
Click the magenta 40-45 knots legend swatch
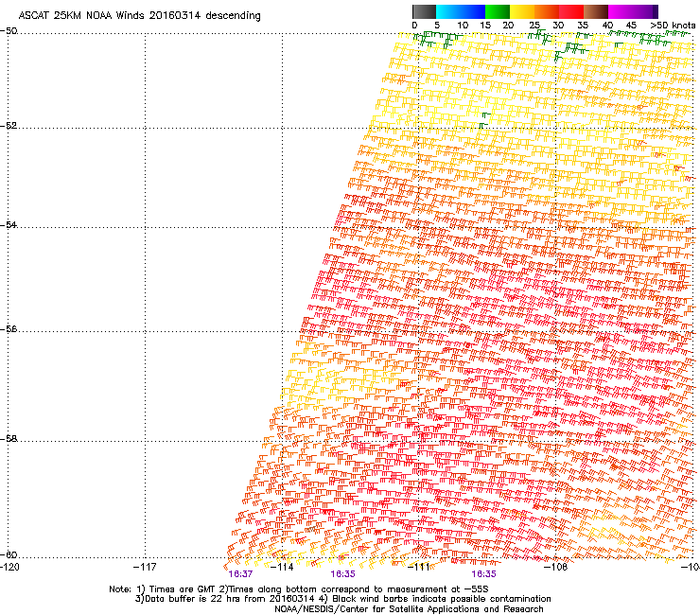[621, 11]
